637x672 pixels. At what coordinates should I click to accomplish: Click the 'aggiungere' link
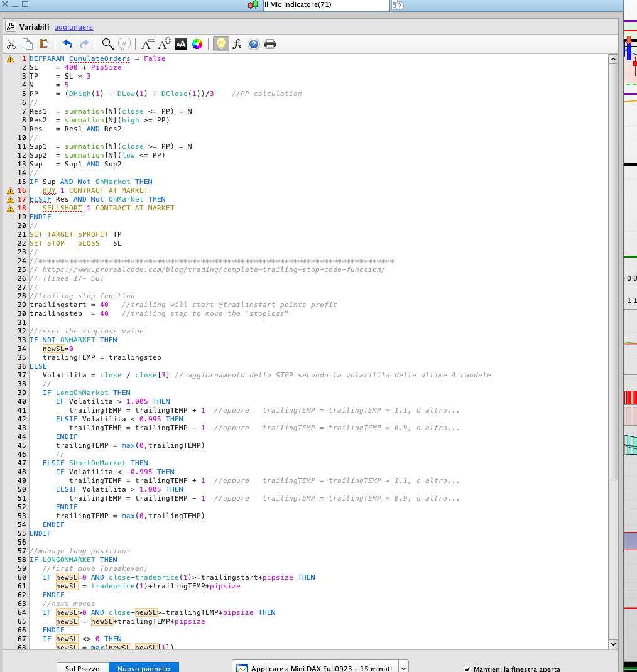(x=73, y=27)
